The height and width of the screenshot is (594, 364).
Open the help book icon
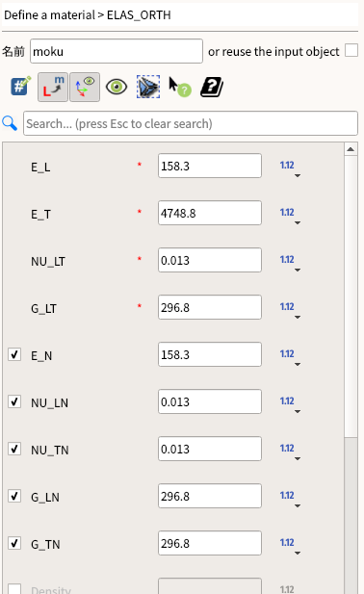coord(211,88)
